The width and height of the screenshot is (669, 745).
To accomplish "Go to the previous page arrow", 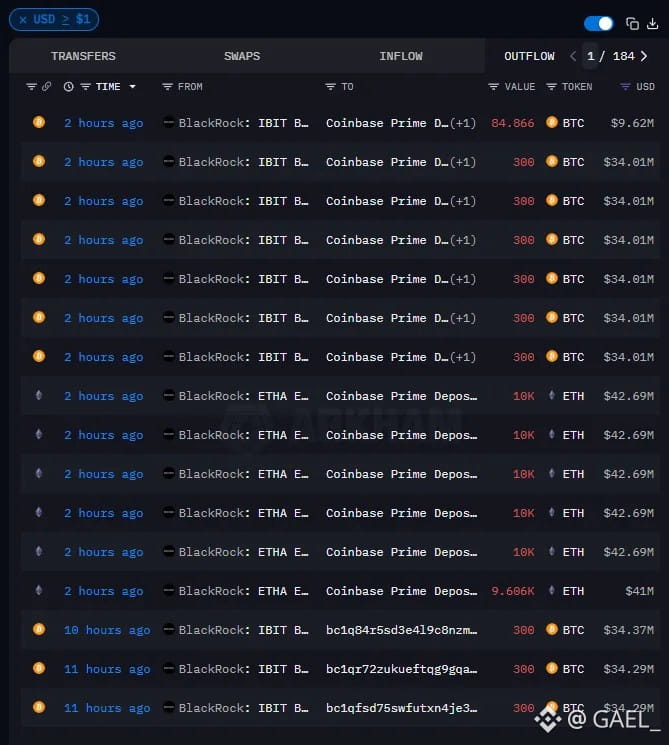I will pos(573,56).
